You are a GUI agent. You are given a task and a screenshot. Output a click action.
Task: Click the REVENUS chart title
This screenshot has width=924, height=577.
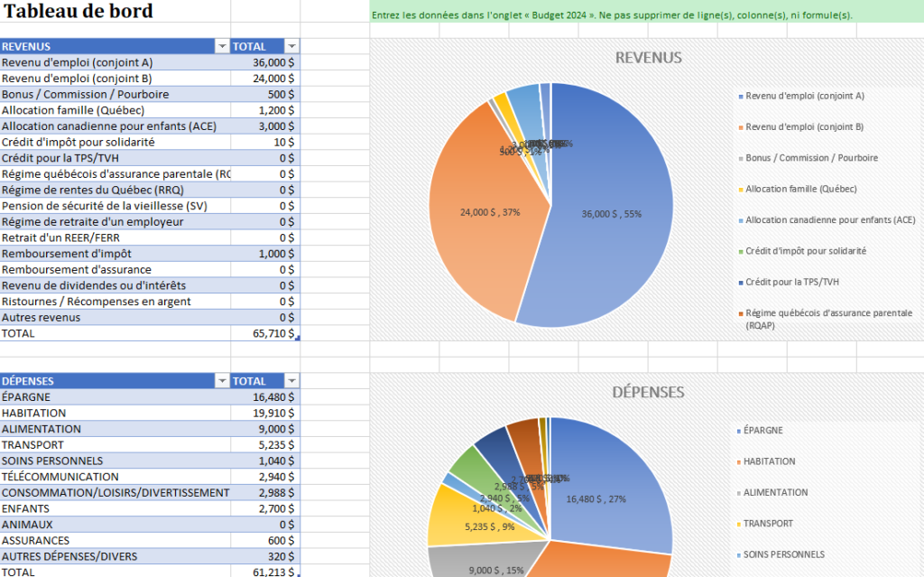[648, 58]
